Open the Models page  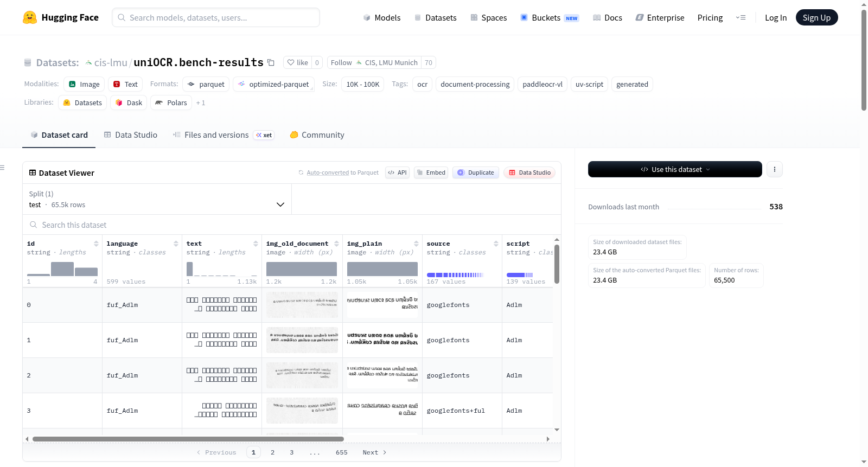point(382,17)
